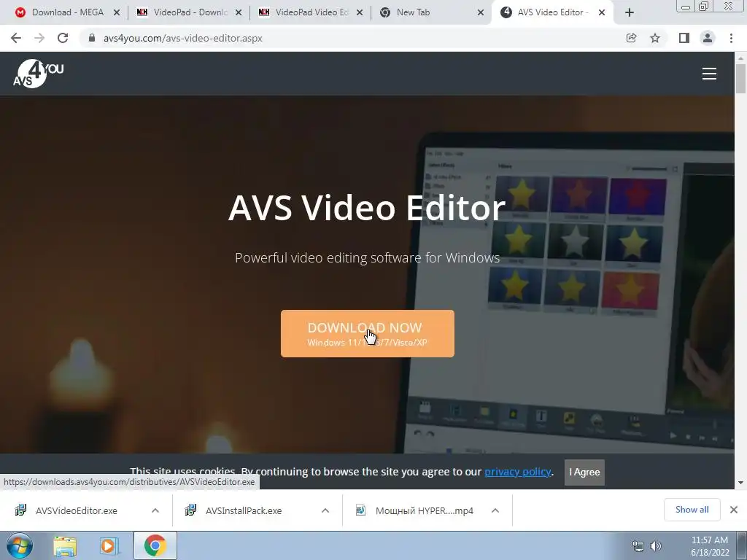
Task: Open the hamburger navigation menu
Action: (709, 74)
